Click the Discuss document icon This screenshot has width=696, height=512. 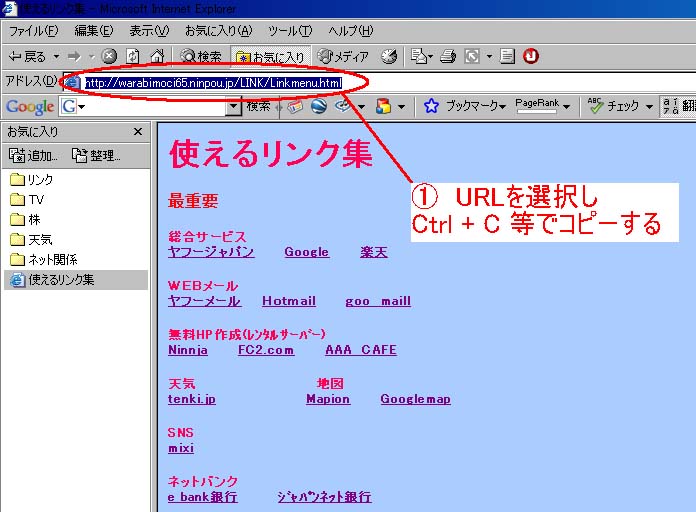(x=507, y=56)
